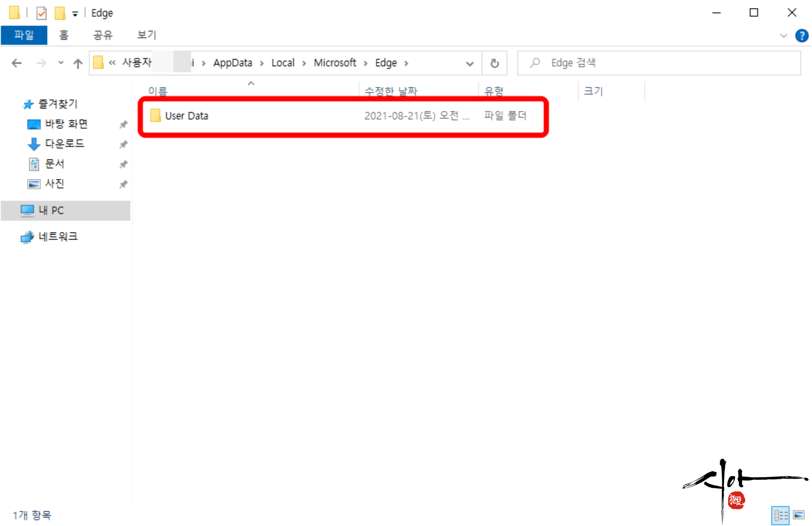The height and width of the screenshot is (526, 812).
Task: Sort by the 수정한 날짜 column header
Action: point(391,91)
